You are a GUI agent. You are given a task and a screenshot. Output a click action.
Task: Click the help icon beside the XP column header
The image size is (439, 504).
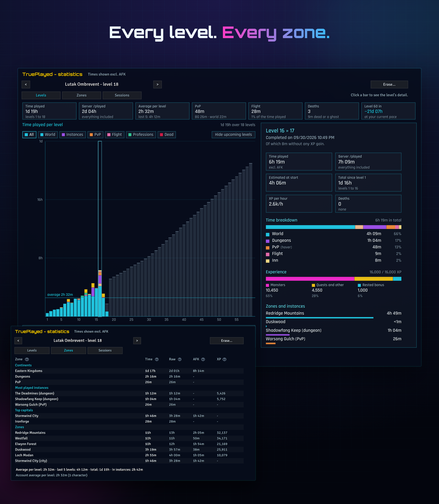click(224, 359)
